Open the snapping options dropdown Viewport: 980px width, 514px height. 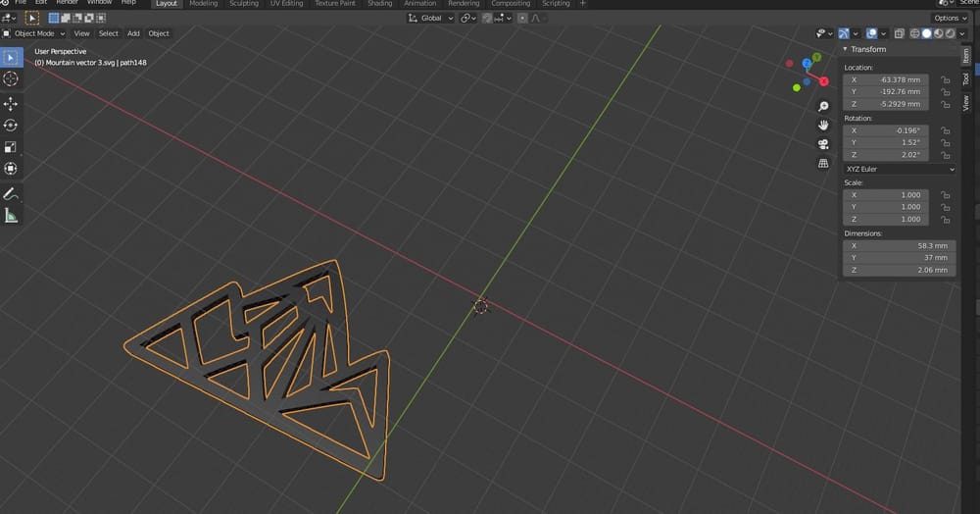coord(503,18)
